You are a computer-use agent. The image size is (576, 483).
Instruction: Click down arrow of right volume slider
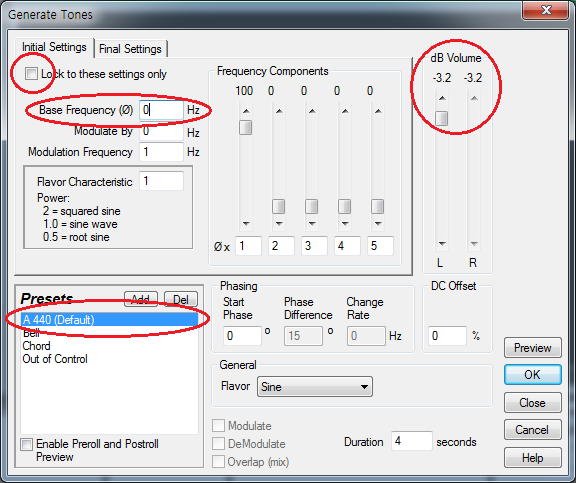point(474,244)
